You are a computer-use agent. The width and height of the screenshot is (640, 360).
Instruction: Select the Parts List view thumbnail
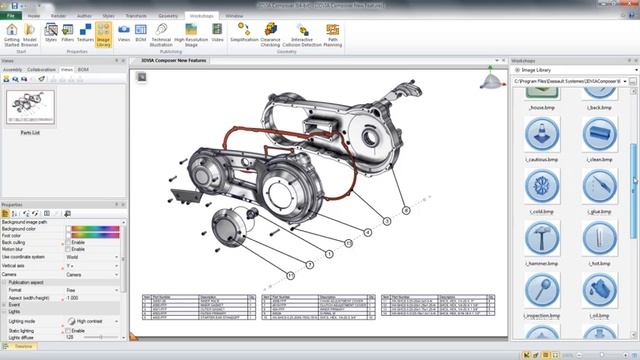click(x=30, y=107)
